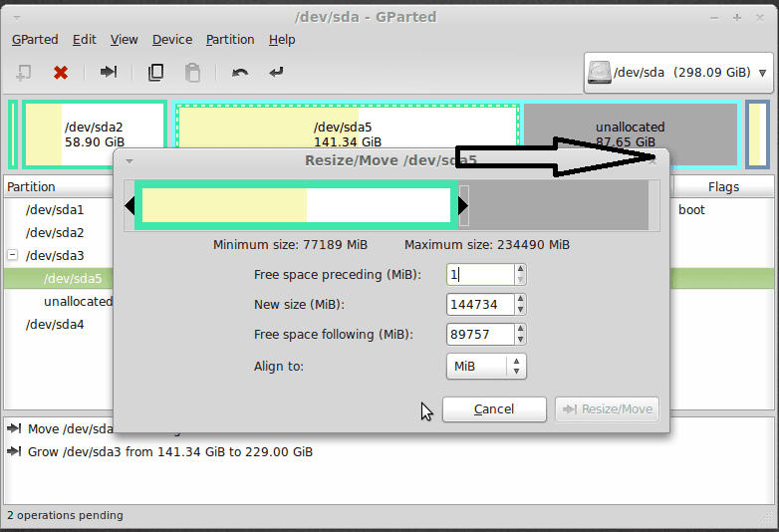The width and height of the screenshot is (779, 532).
Task: Open the GParted menu
Action: pyautogui.click(x=35, y=40)
